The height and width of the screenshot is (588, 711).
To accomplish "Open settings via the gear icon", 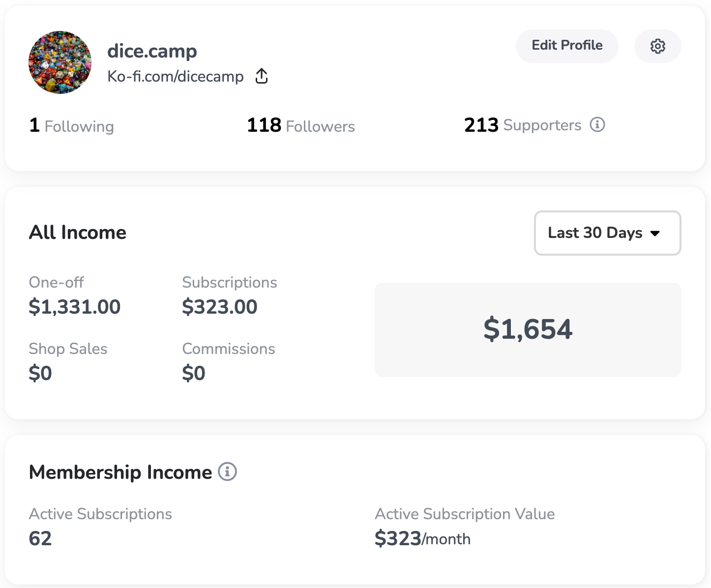I will (x=657, y=46).
